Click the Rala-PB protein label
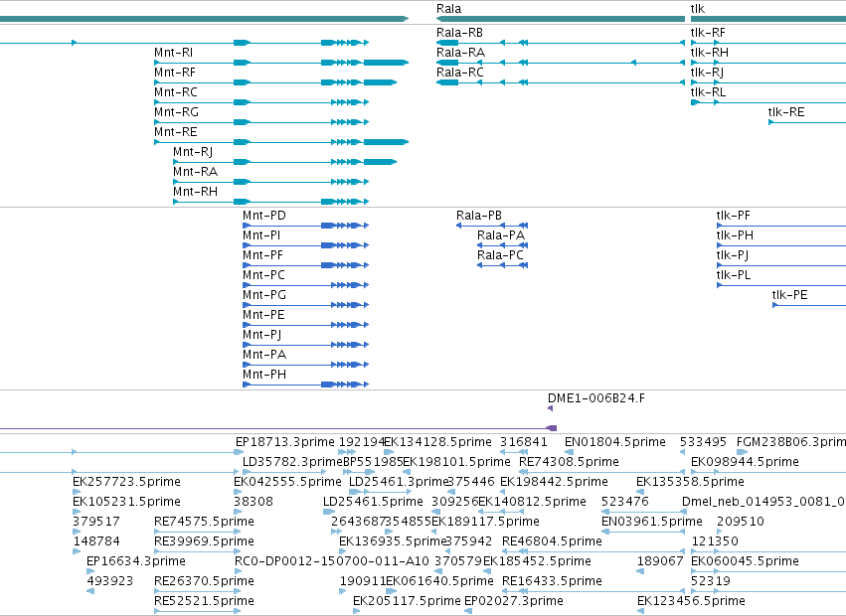The image size is (846, 616). [x=479, y=216]
